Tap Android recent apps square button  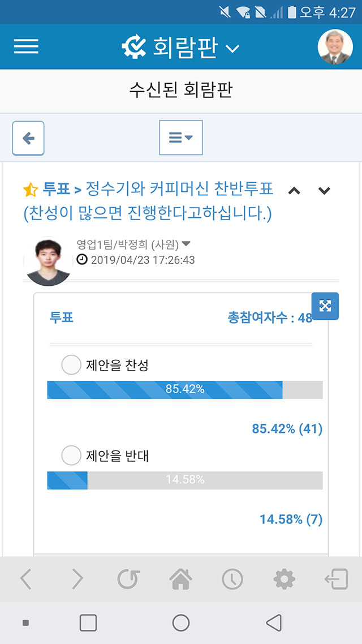[88, 622]
